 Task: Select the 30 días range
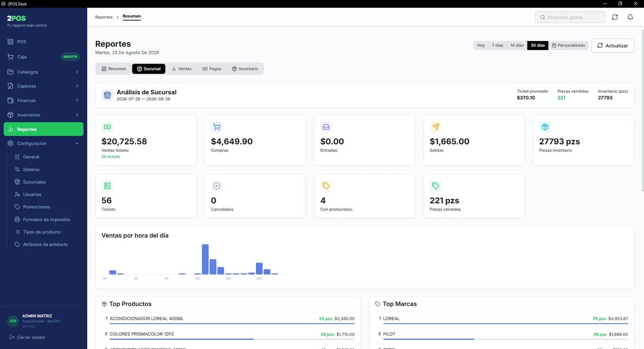[x=538, y=45]
